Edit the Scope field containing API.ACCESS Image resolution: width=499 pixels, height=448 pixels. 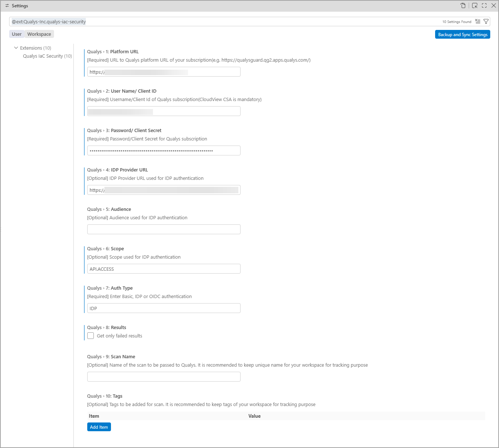pyautogui.click(x=164, y=269)
